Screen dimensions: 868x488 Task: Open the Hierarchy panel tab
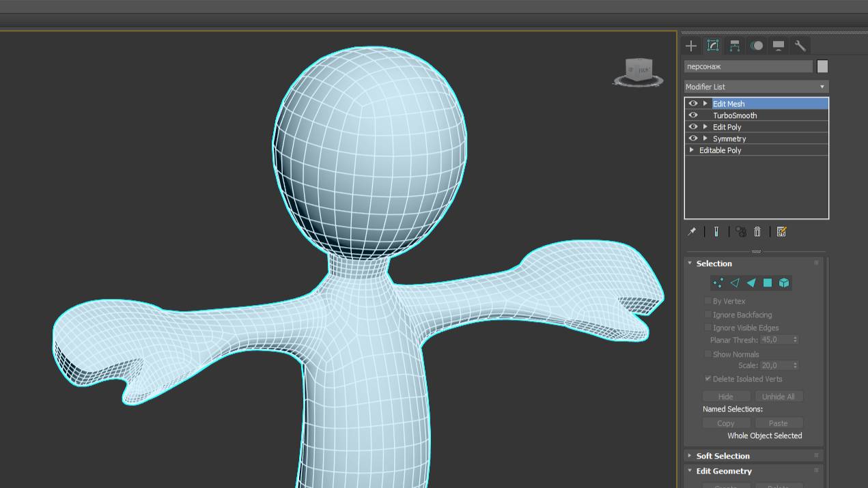click(x=735, y=46)
